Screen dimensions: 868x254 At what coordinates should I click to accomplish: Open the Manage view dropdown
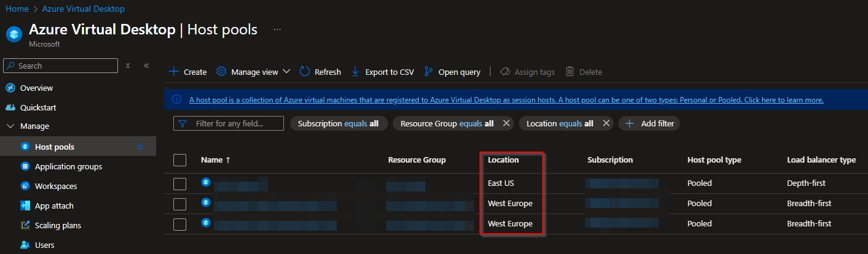(x=253, y=72)
